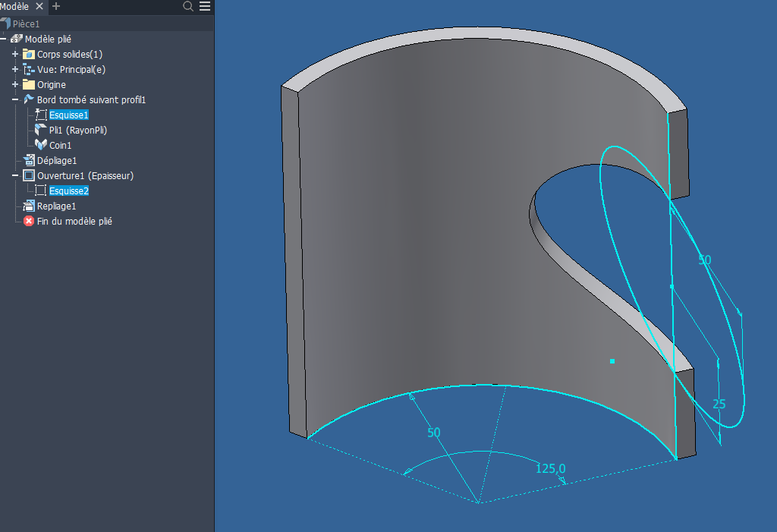Click the red end-of-model marker icon

tap(29, 221)
